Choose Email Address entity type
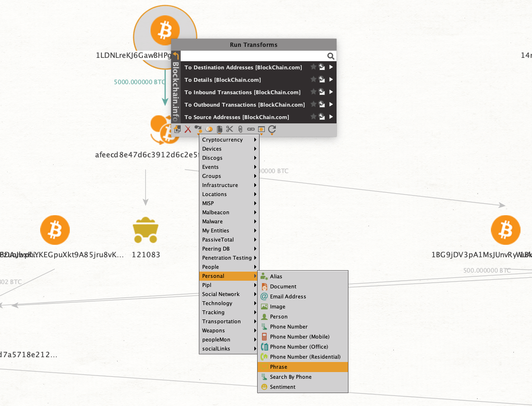Screen dimensions: 532x406 (303, 296)
